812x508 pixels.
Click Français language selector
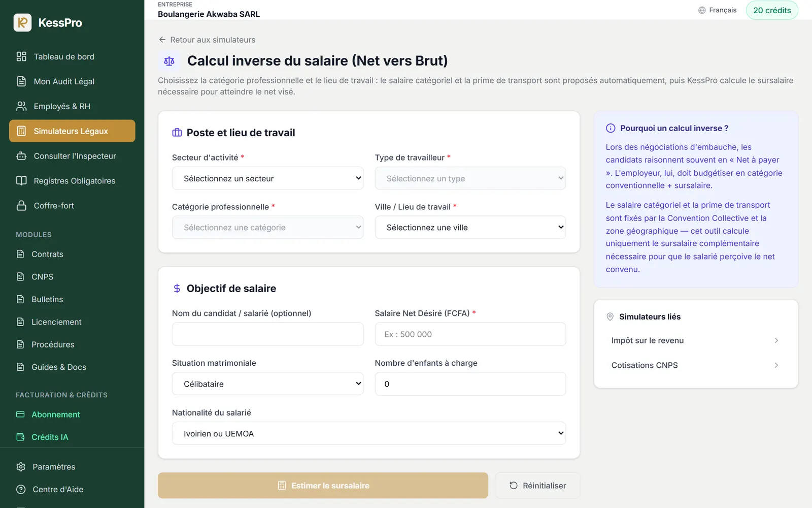pos(717,10)
